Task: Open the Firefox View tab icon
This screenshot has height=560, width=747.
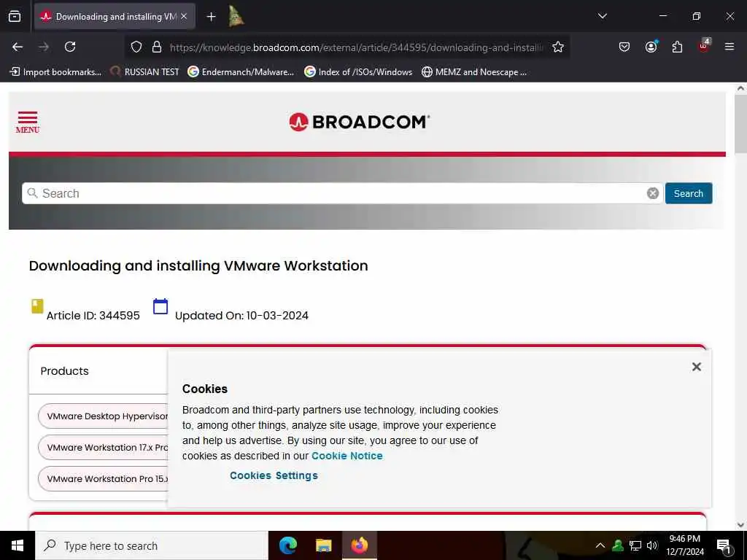Action: point(15,17)
